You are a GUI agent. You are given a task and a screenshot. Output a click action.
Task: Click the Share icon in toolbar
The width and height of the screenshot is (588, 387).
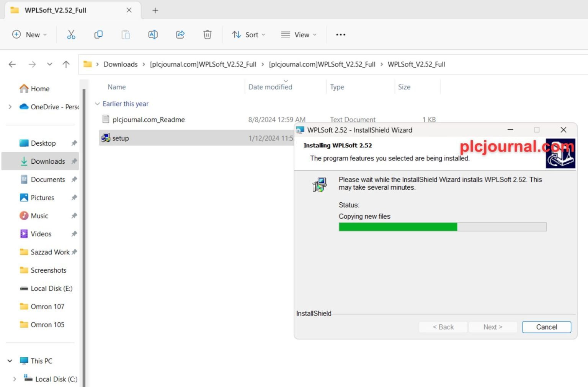[180, 35]
